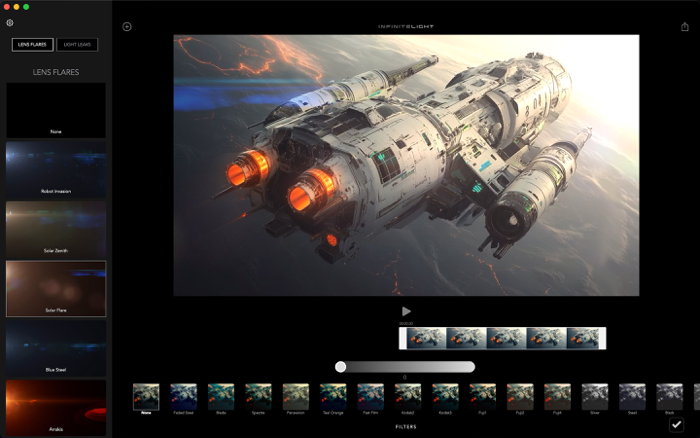The image size is (700, 438).
Task: Switch to the Light Leaks tab
Action: (x=77, y=45)
